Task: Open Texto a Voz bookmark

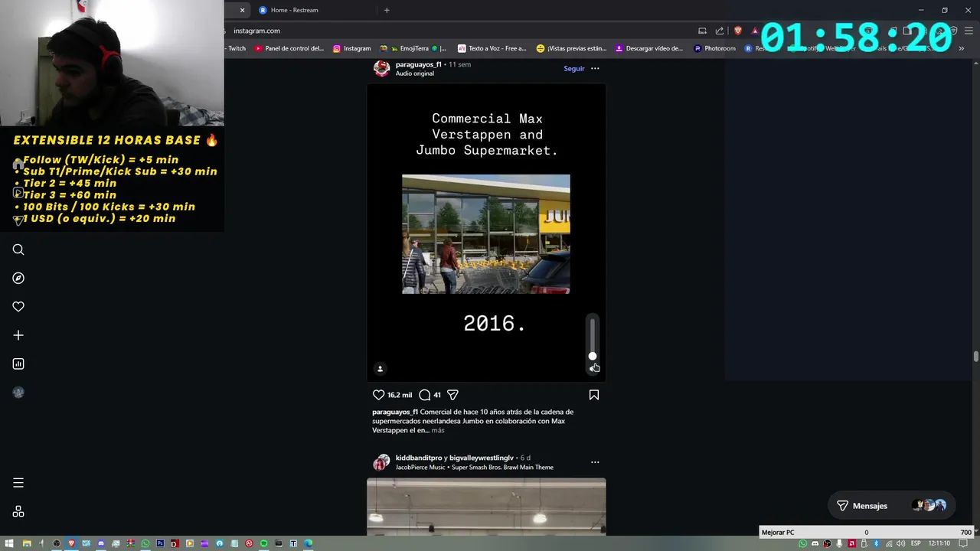Action: pos(492,48)
